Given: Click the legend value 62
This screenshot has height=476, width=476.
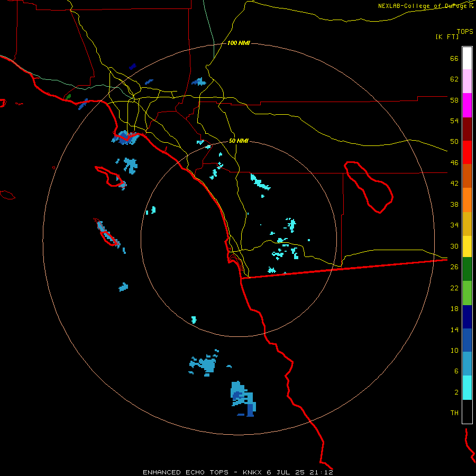Looking at the screenshot, I should click(454, 79).
